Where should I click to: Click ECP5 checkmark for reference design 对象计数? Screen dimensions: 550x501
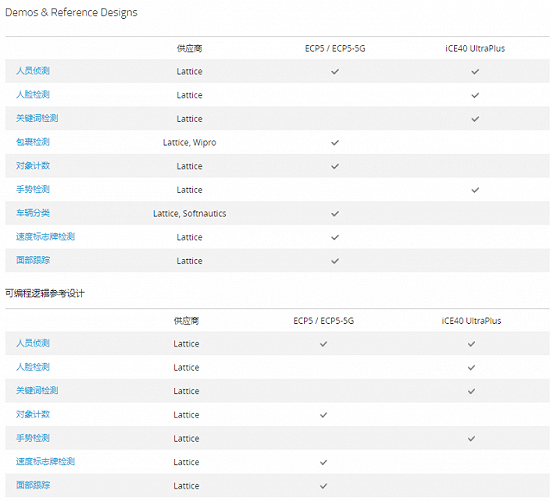point(323,415)
